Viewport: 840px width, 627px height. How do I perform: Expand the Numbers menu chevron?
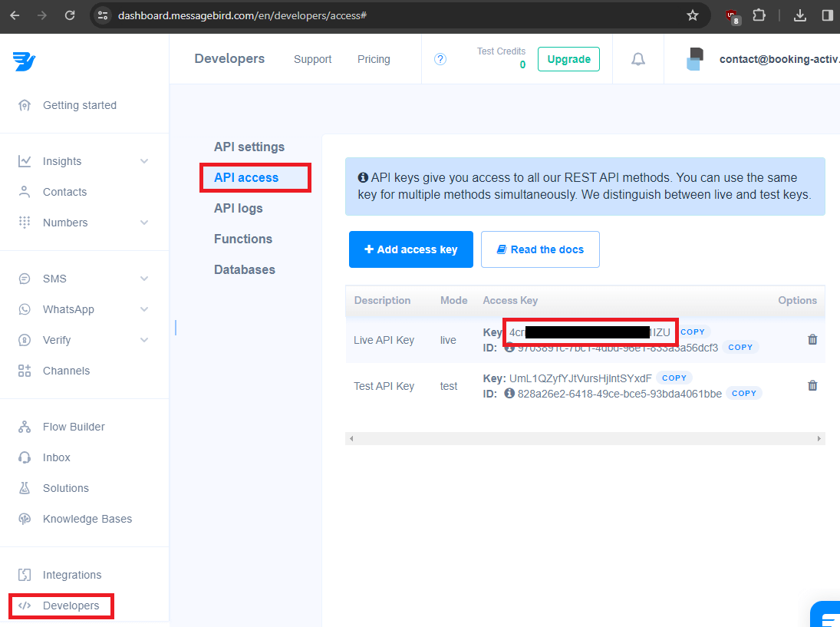tap(144, 223)
